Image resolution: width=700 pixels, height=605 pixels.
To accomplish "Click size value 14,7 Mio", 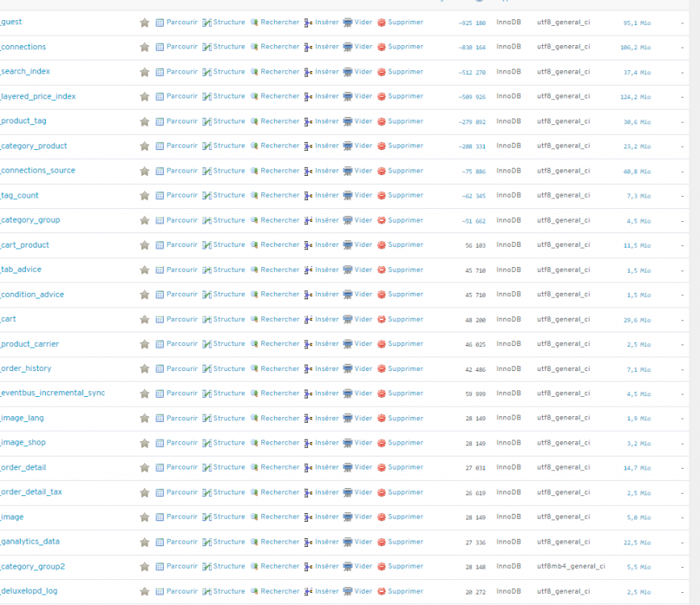I will [637, 468].
